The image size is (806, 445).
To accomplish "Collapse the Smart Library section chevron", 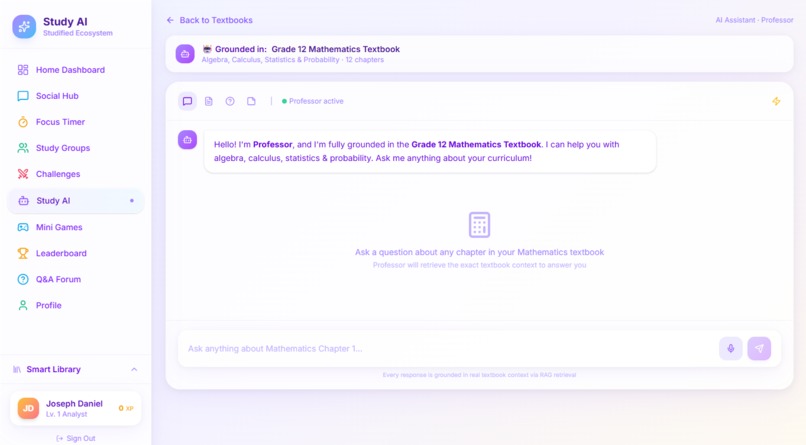I will 134,369.
